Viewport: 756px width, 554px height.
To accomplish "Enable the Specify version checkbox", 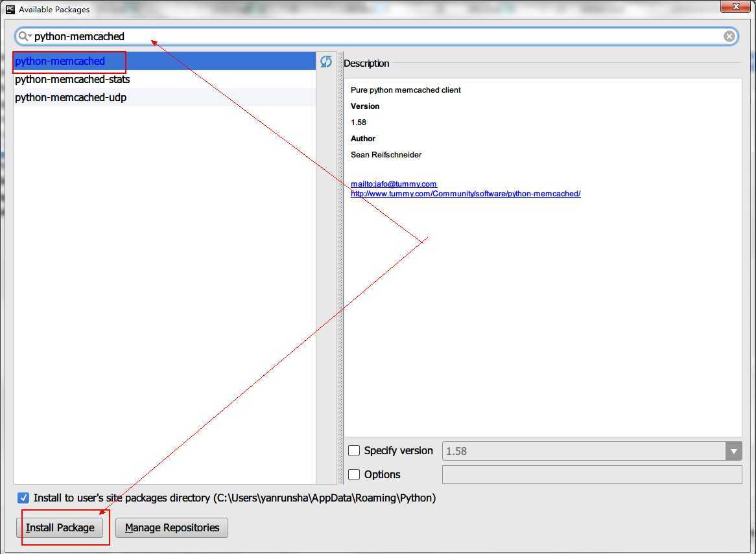I will click(x=354, y=450).
